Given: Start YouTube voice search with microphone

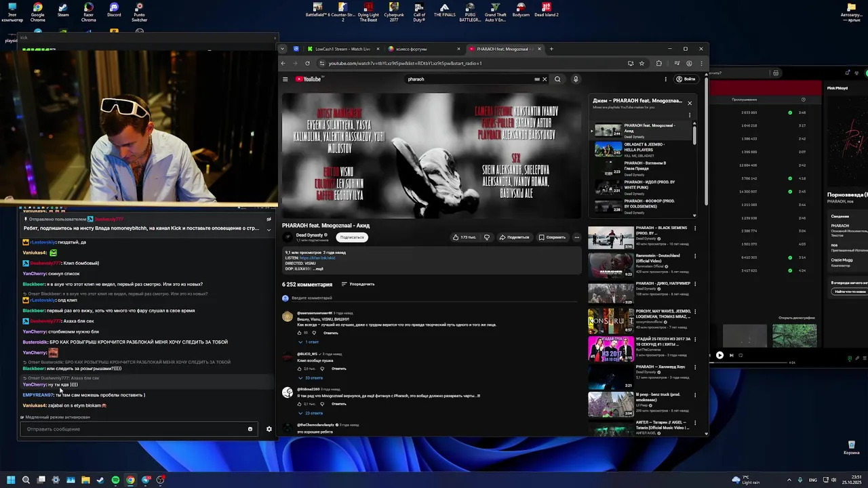Looking at the screenshot, I should (576, 79).
